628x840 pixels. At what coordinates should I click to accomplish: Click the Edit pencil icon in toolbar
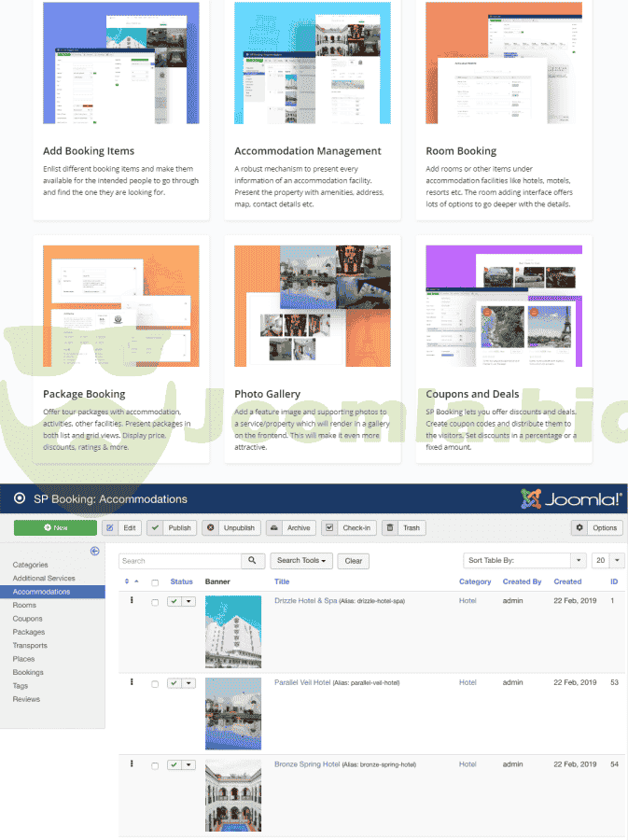[110, 527]
